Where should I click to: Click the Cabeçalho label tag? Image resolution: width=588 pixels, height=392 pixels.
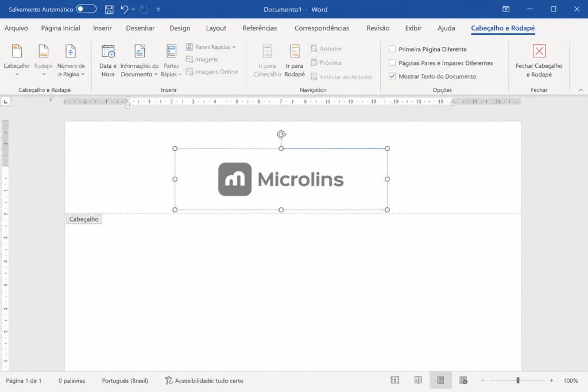pyautogui.click(x=84, y=219)
